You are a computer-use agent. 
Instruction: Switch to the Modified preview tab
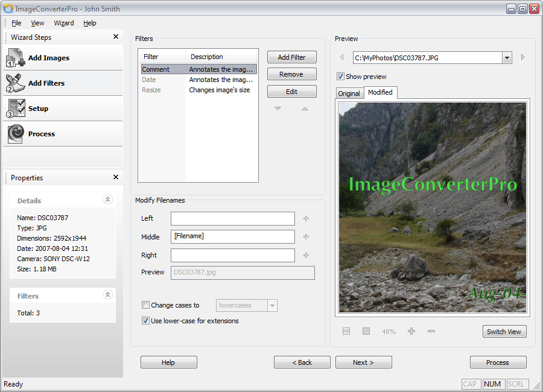pyautogui.click(x=380, y=92)
